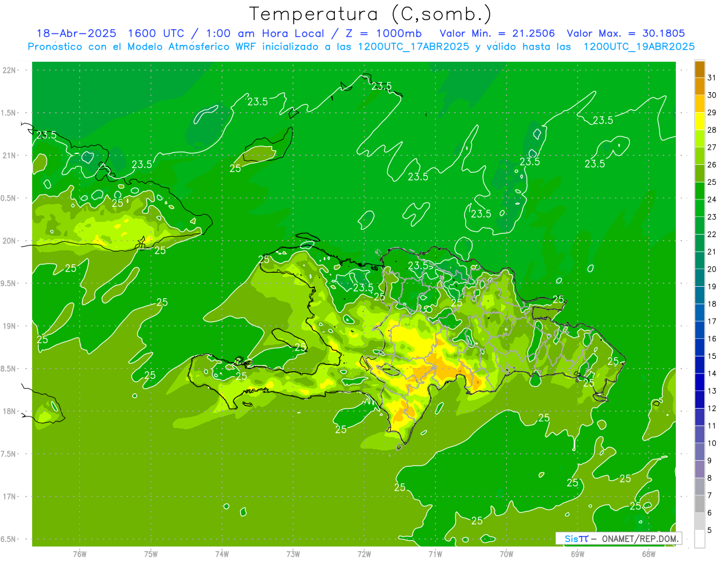Click the "Valor Max. = 30.1805" value
Screen dimensions: 728x562
pos(626,33)
